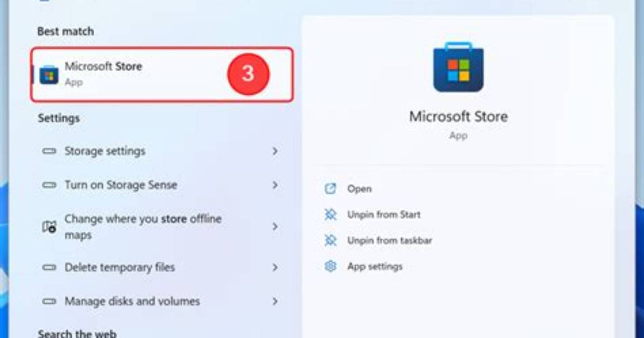Click the drive icon beside Storage settings
This screenshot has height=338, width=644.
tap(49, 151)
